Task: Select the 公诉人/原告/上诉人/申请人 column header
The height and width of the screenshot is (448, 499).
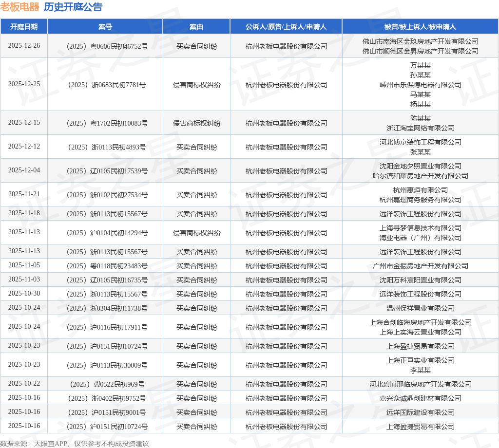Action: (286, 27)
